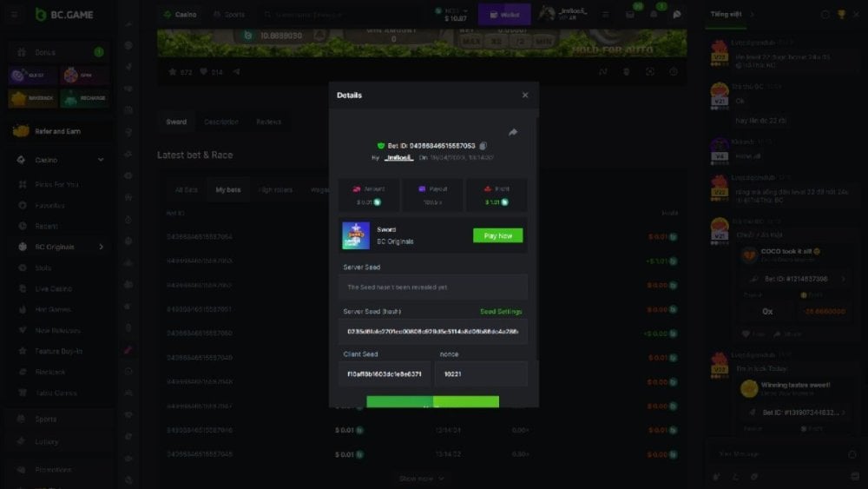Click the Client Seed field
Viewport: 868px width, 489px height.
384,373
